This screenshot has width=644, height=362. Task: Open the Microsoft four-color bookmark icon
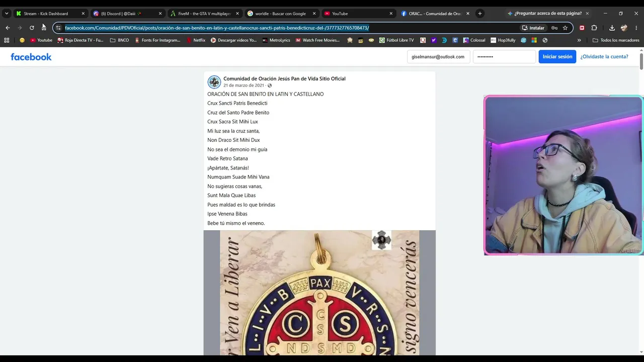click(x=534, y=40)
